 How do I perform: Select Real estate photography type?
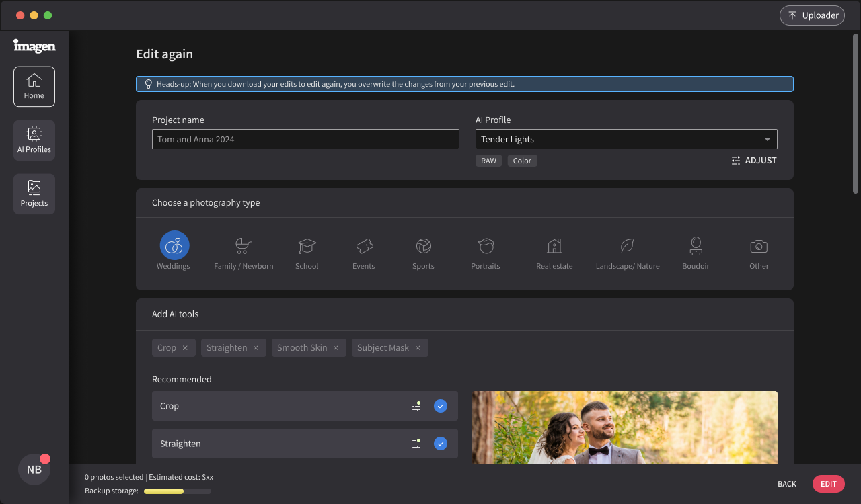coord(554,253)
